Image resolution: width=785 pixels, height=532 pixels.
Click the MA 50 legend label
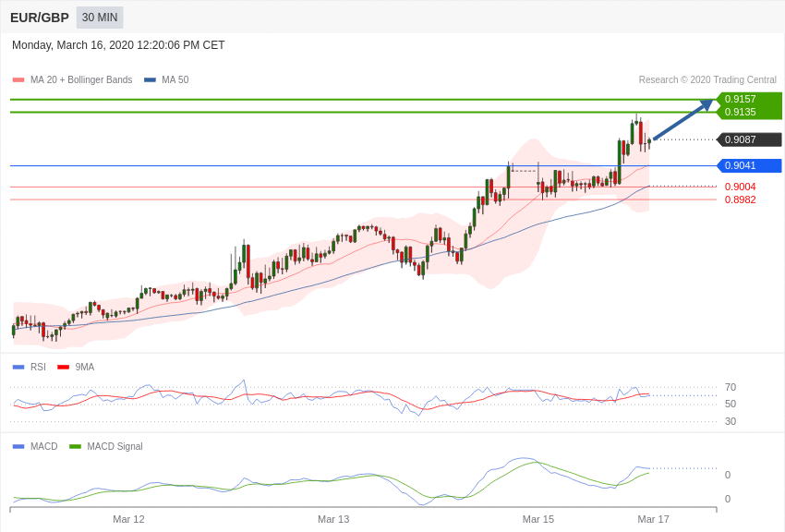[x=175, y=79]
